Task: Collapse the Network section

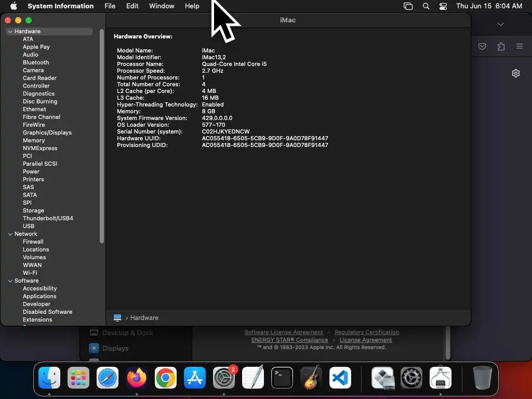Action: [x=10, y=234]
